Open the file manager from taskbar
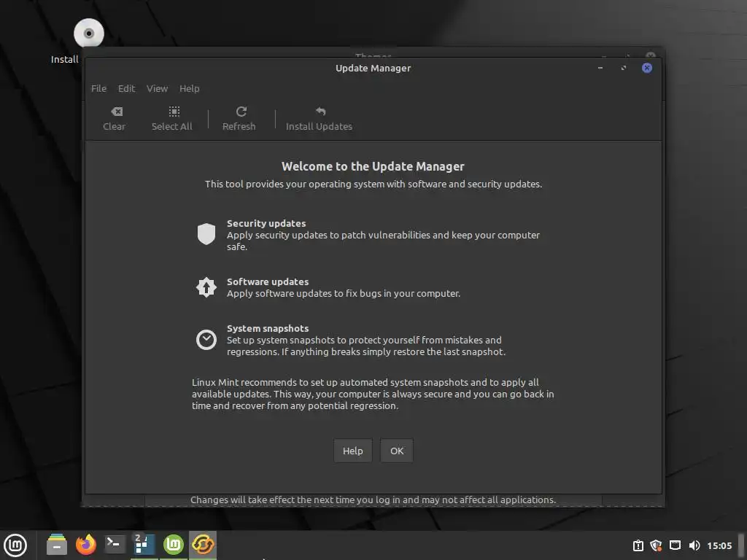 (x=57, y=545)
